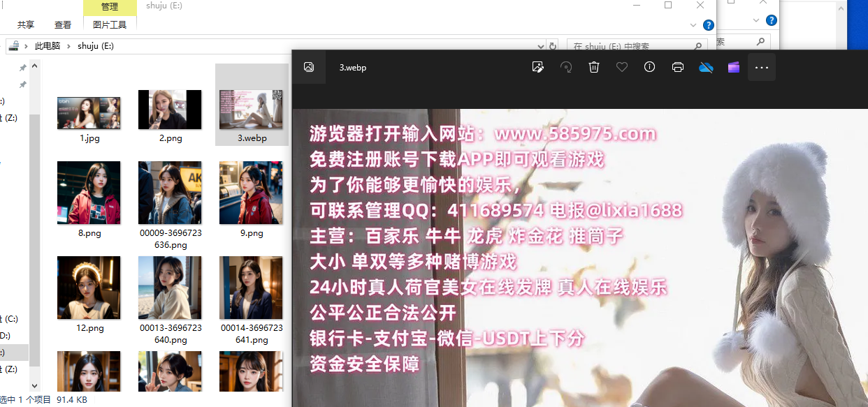Rotate the 3.webp image
Image resolution: width=868 pixels, height=407 pixels.
566,67
